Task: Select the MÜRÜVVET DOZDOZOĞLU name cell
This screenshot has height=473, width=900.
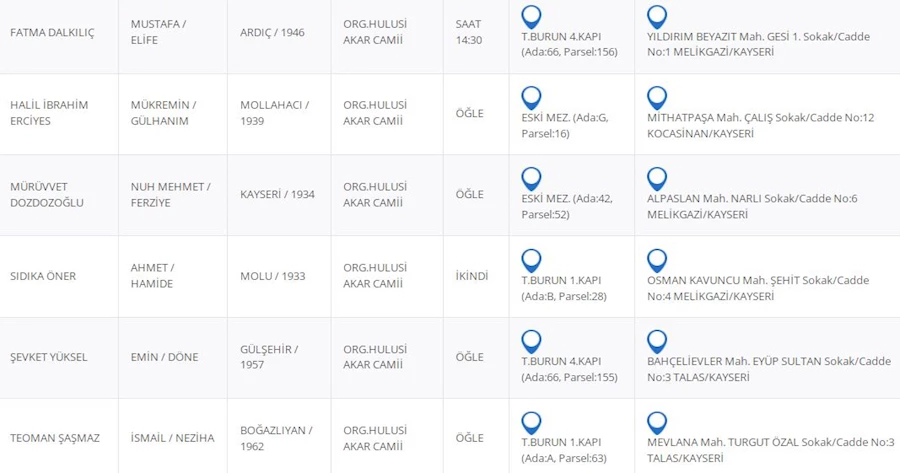Action: tap(47, 195)
